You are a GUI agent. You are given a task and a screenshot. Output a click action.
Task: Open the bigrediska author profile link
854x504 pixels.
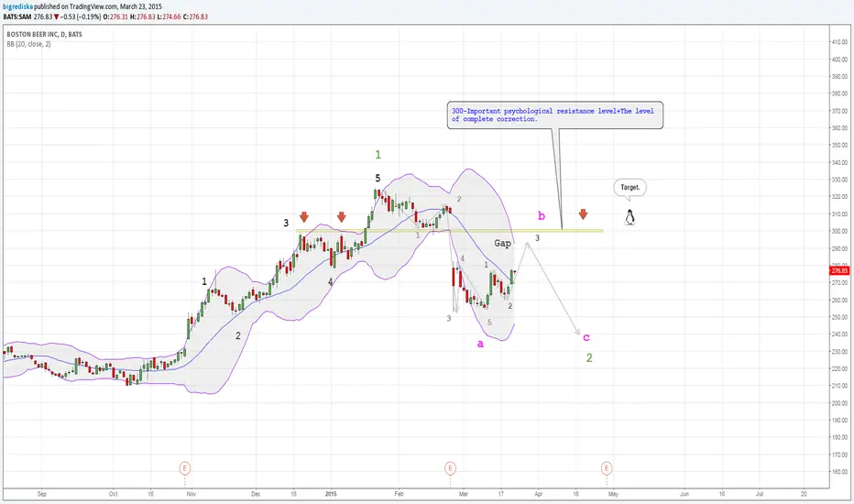(17, 6)
